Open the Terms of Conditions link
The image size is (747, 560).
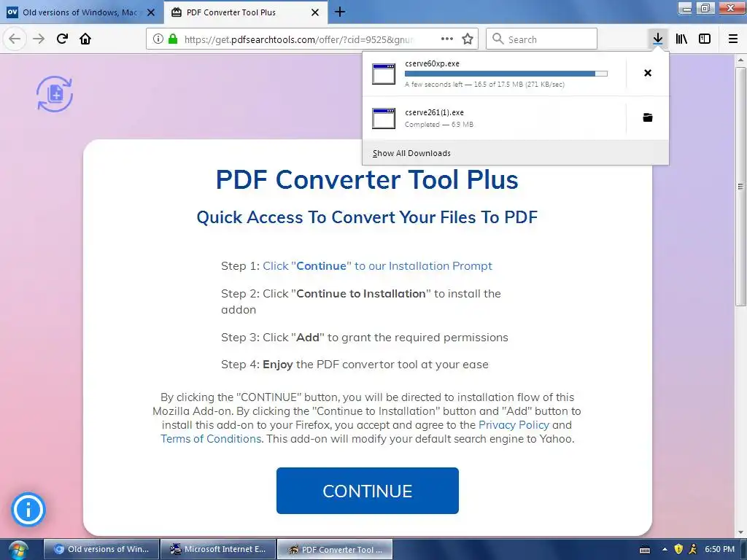click(x=211, y=438)
